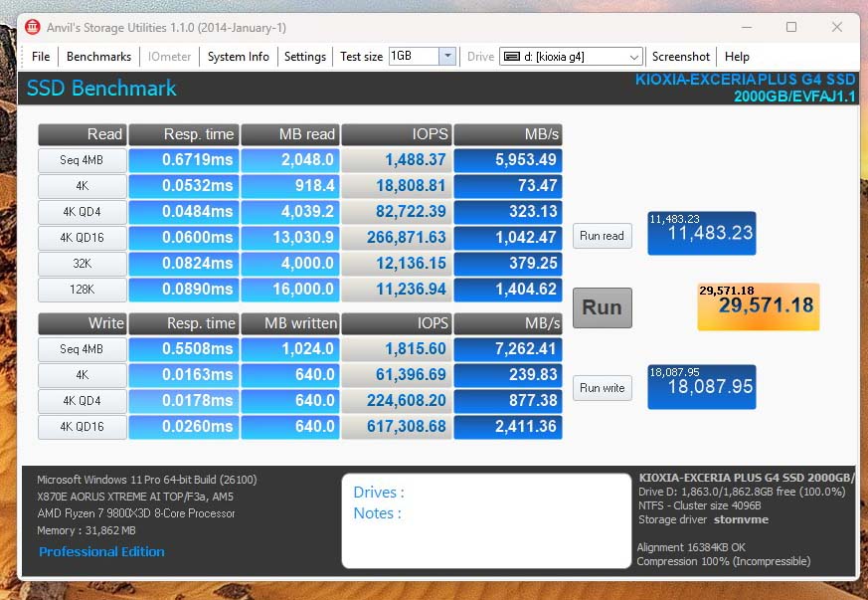Click the 1,024.0 MB written value
Screen dimensions: 868x600
click(290, 349)
